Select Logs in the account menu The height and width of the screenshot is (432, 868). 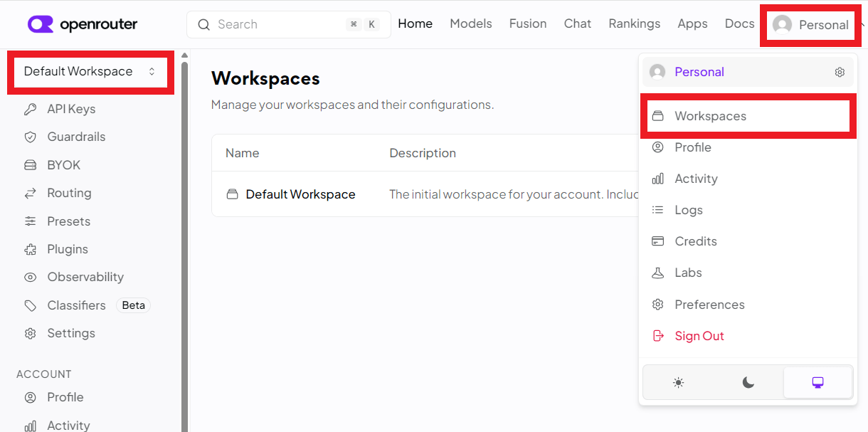748,210
